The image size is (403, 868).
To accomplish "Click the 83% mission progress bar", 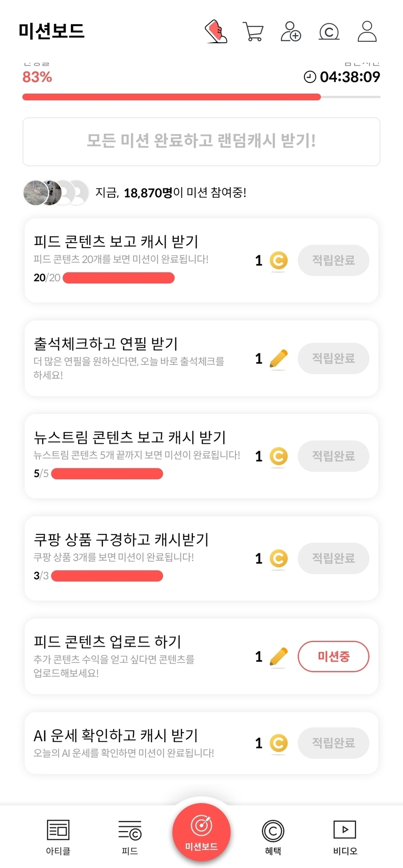I will (x=201, y=97).
